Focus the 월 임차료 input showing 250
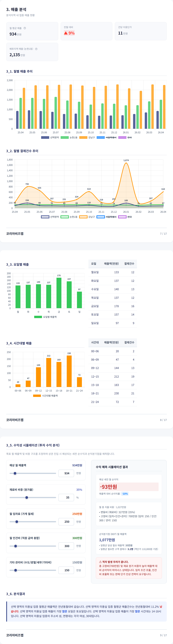The width and height of the screenshot is (173, 644). [x=66, y=522]
